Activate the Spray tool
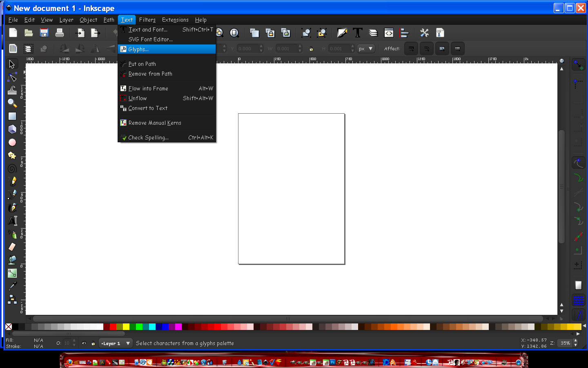The width and height of the screenshot is (588, 368). pos(12,234)
